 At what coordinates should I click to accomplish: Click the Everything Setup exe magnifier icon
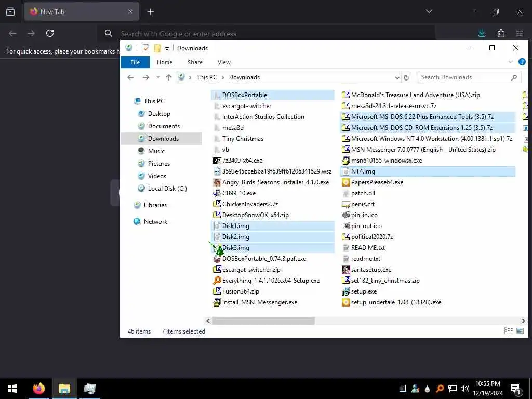coord(217,281)
